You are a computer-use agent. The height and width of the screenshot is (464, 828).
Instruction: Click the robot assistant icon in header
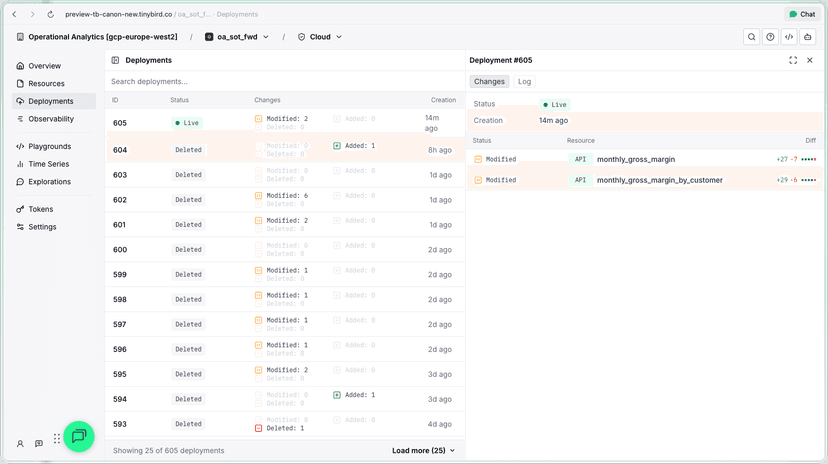tap(808, 37)
